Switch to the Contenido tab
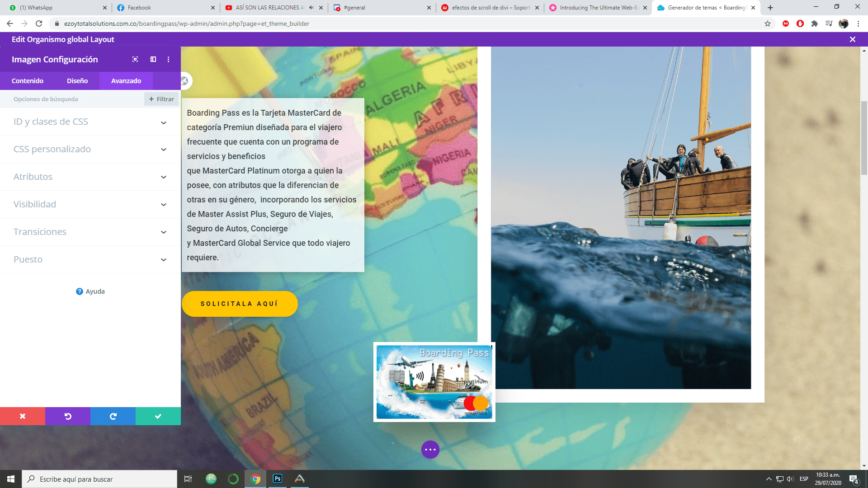Image resolution: width=868 pixels, height=488 pixels. click(28, 81)
